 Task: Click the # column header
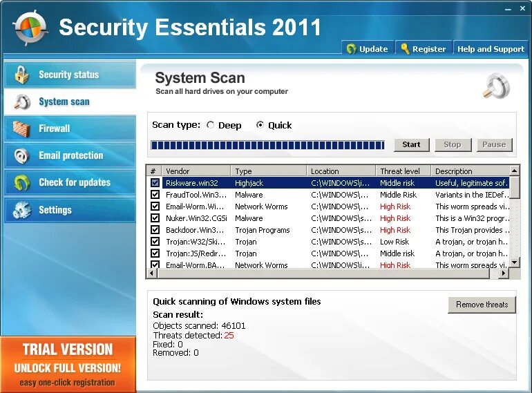pos(154,171)
